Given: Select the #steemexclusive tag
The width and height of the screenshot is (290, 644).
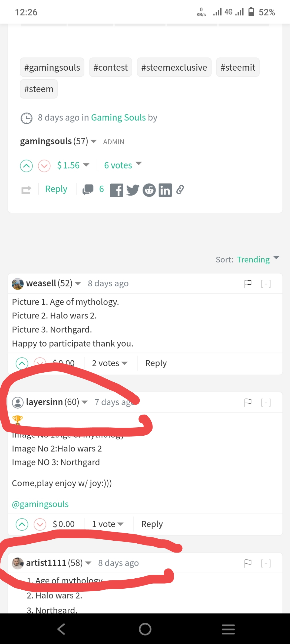Looking at the screenshot, I should click(174, 67).
